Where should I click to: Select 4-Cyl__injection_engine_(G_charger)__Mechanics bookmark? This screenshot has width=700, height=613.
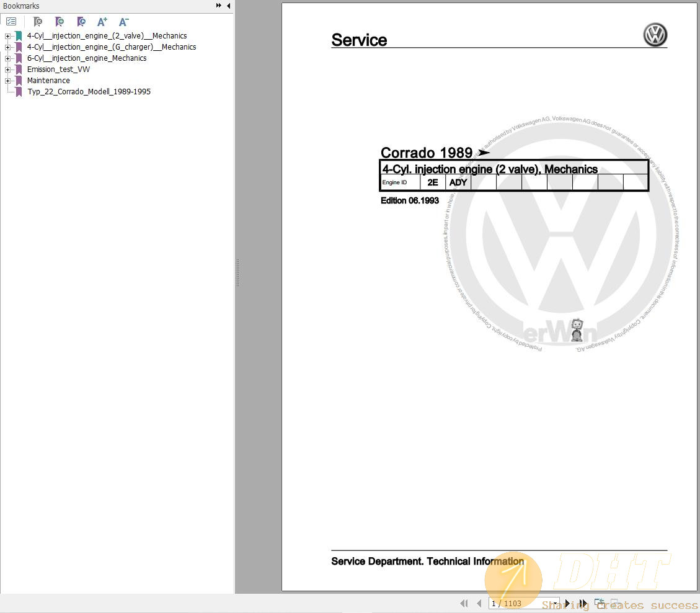112,47
